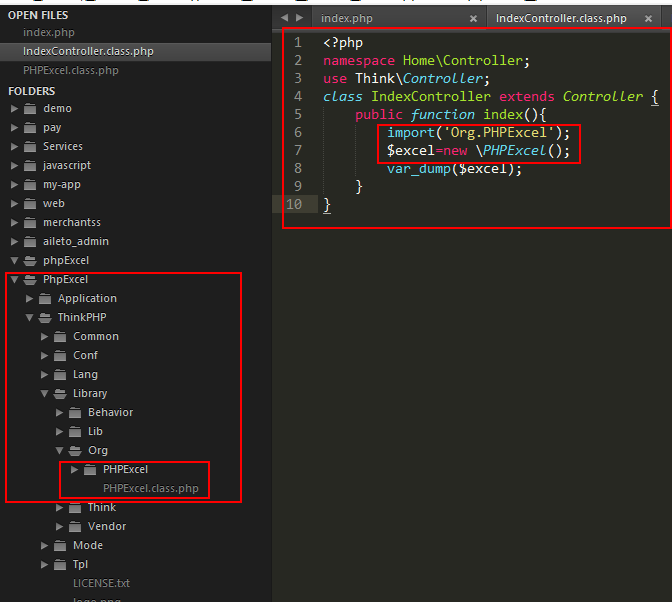The height and width of the screenshot is (602, 672).
Task: Close the index.php tab
Action: [473, 18]
